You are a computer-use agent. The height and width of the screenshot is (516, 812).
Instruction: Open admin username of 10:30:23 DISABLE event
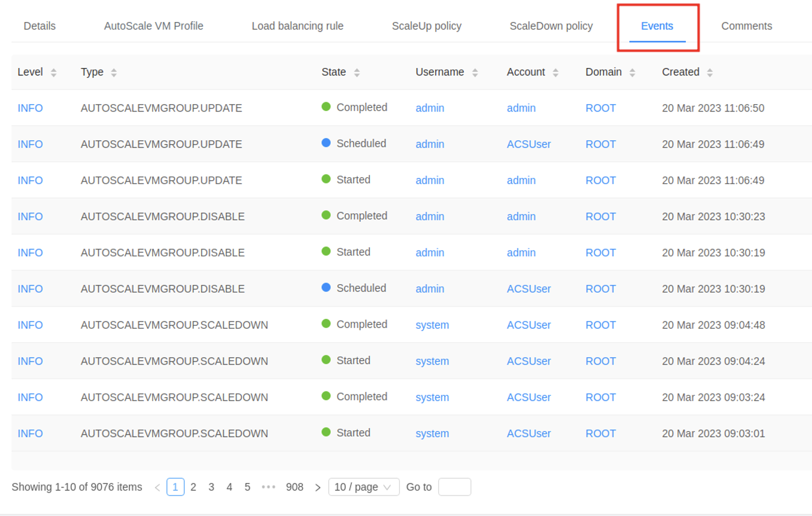430,217
